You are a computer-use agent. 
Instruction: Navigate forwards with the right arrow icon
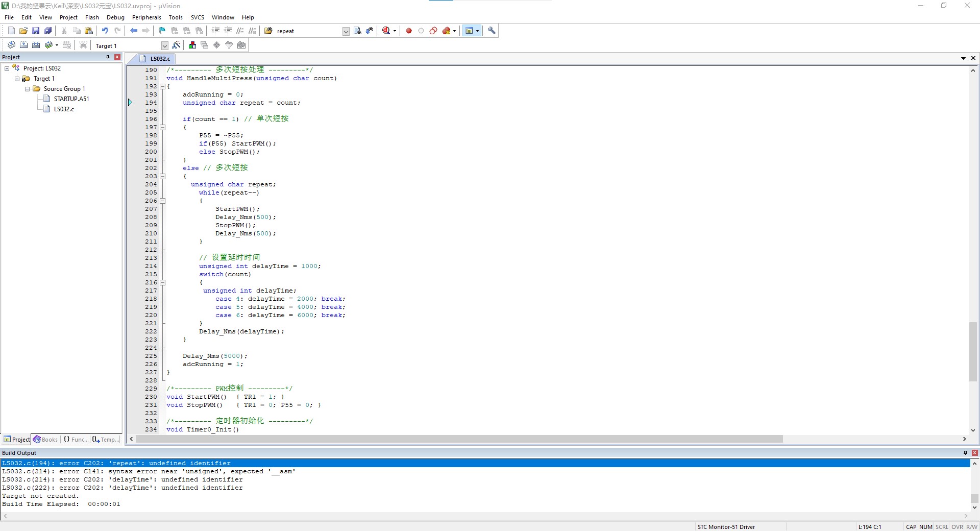(146, 31)
